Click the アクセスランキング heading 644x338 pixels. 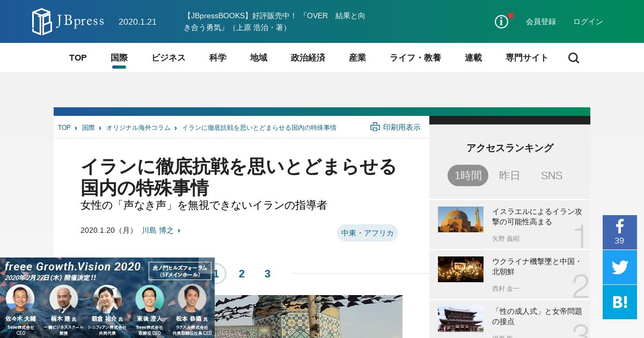pos(510,148)
